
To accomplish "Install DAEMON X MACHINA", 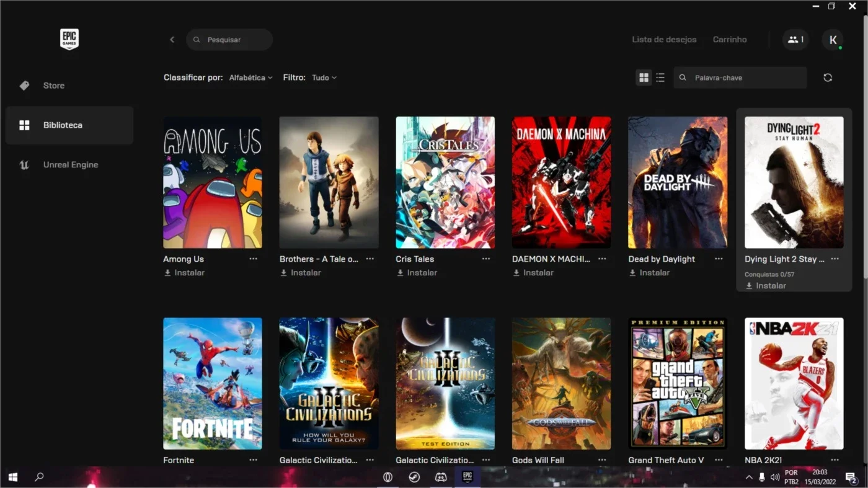I will pos(533,273).
